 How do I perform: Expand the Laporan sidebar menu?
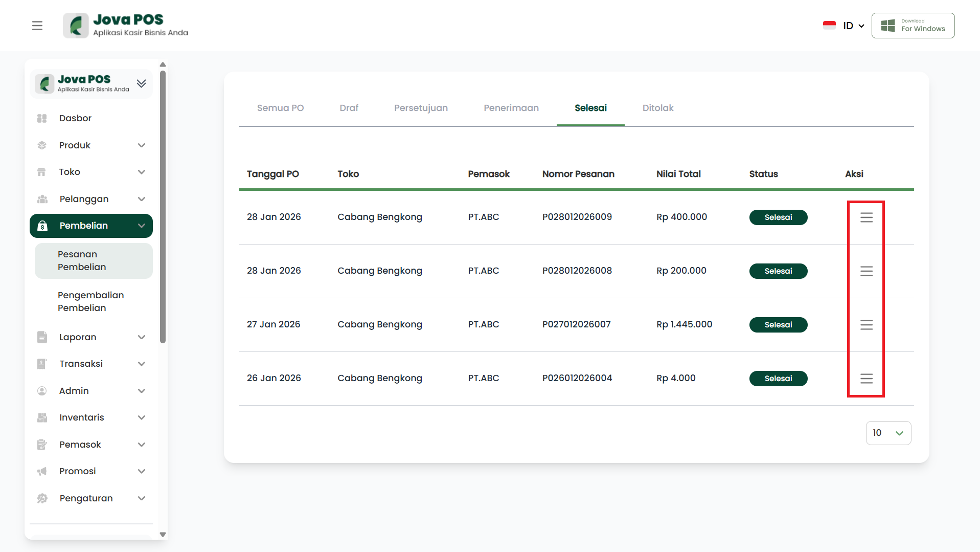(x=142, y=337)
